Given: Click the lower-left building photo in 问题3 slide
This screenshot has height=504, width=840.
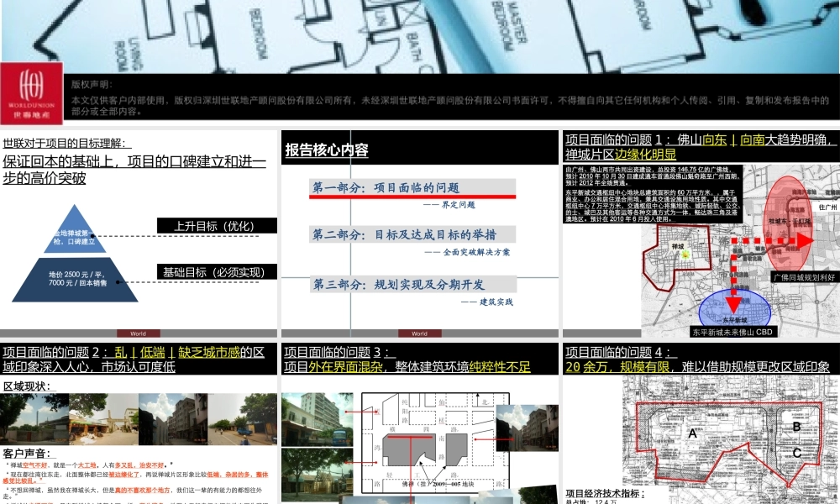Looking at the screenshot, I should point(318,475).
